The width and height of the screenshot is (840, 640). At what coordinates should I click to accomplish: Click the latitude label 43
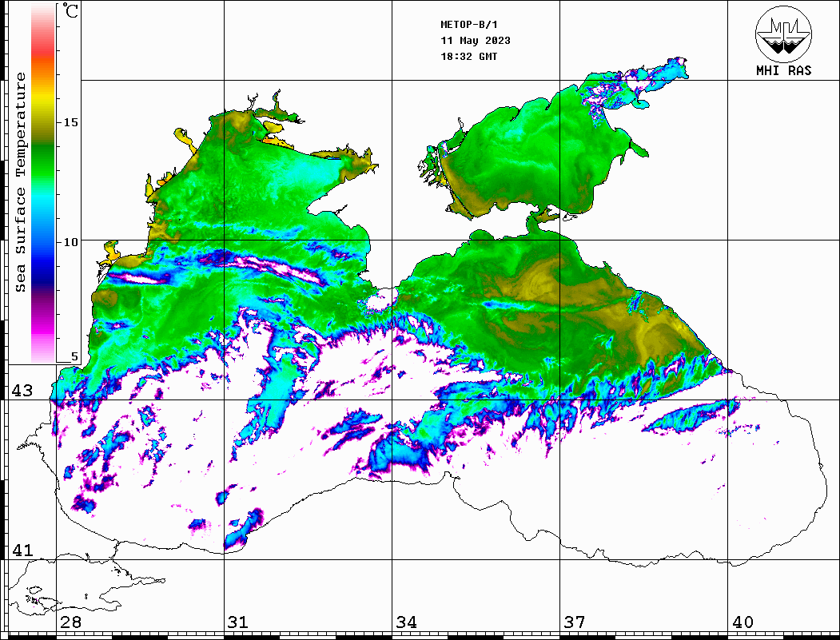(22, 391)
